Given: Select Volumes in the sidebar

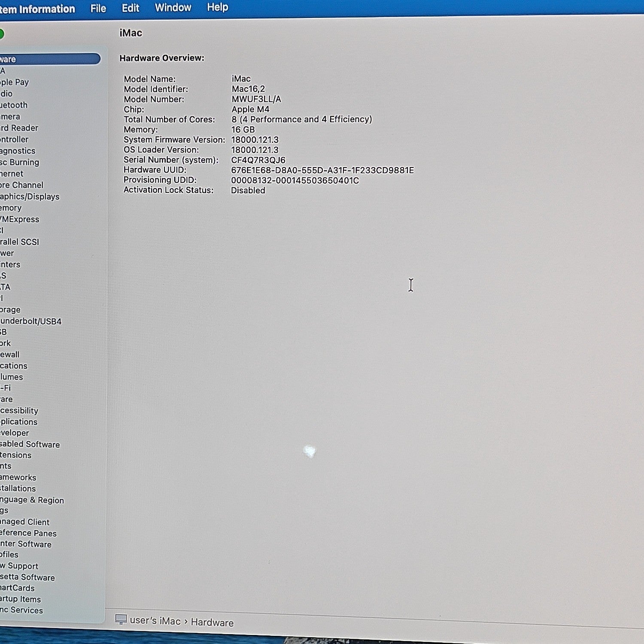Looking at the screenshot, I should click(x=12, y=377).
